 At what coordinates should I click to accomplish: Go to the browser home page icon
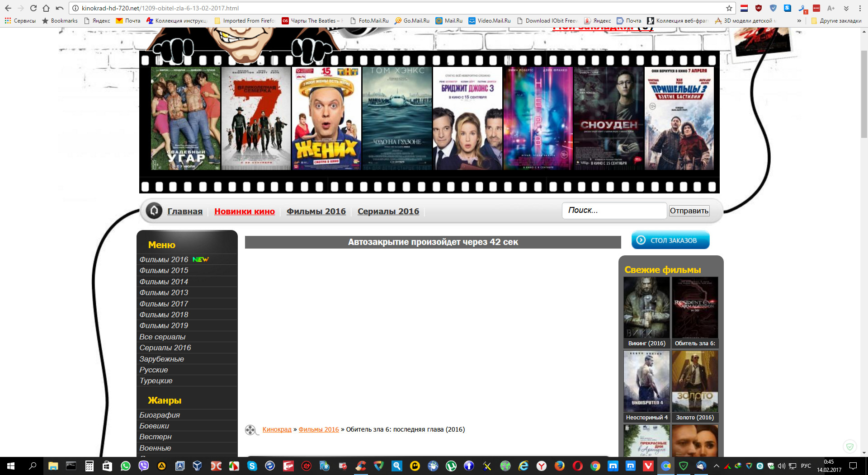coord(46,8)
